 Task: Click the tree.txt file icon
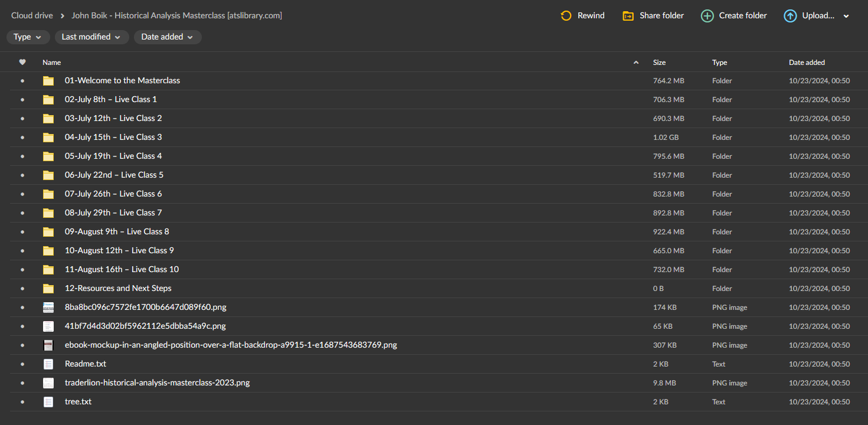click(48, 402)
